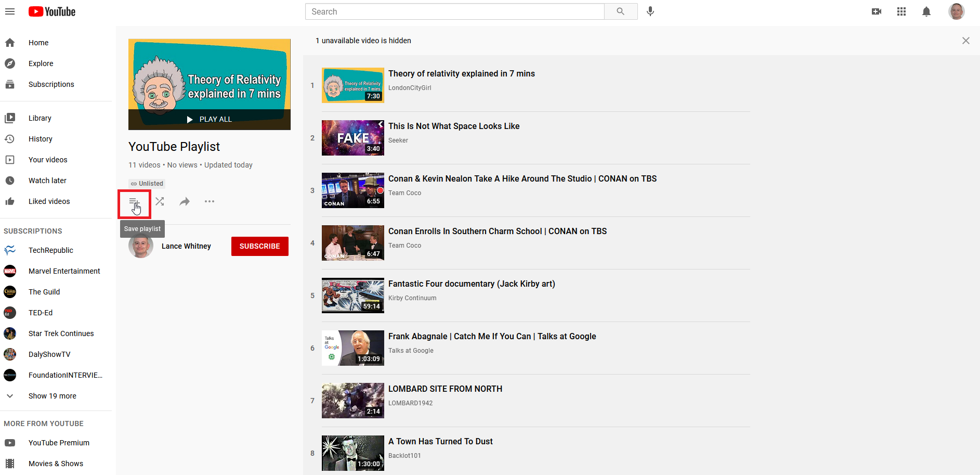
Task: Open the notifications bell
Action: click(926, 11)
